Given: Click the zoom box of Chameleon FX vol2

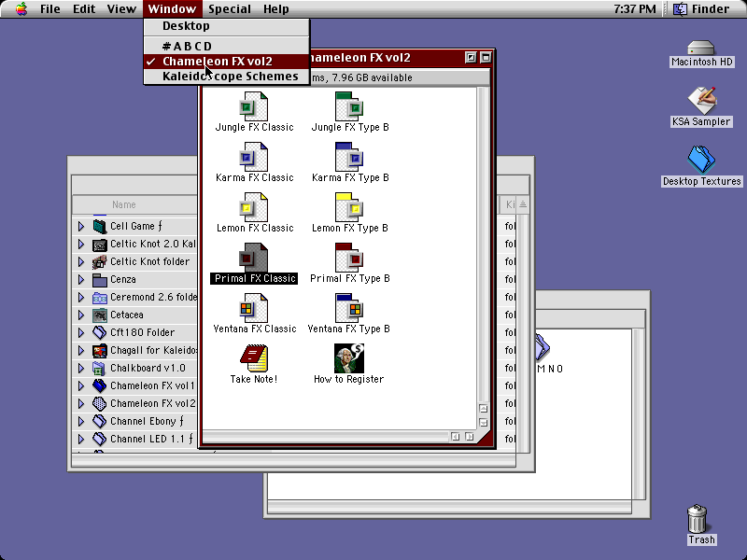Looking at the screenshot, I should coord(471,58).
